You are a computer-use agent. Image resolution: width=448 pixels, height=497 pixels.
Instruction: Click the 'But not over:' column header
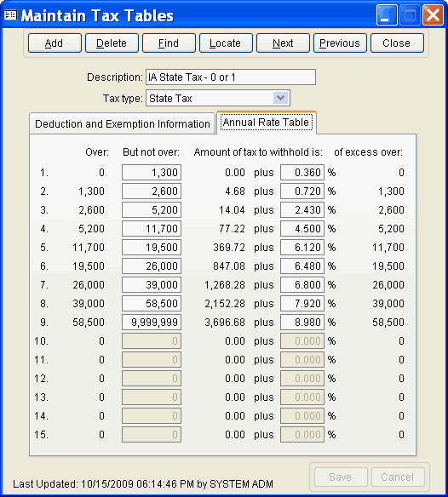pyautogui.click(x=151, y=152)
